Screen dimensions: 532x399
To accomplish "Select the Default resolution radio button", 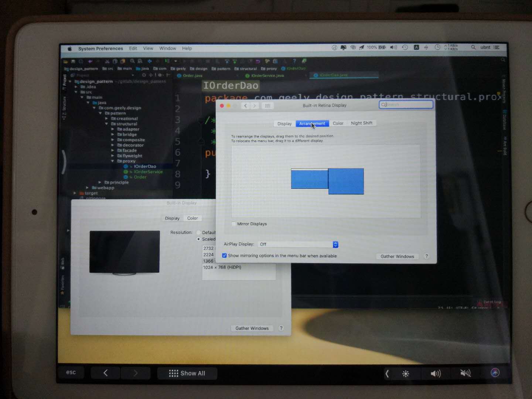I will (199, 232).
